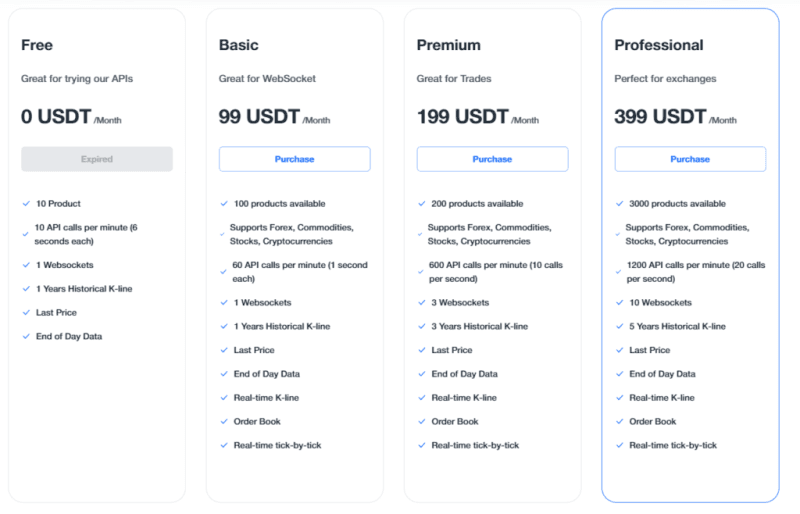Viewport: 800px width, 514px height.
Task: Click the 0 USDT price on Free plan
Action: coord(56,116)
